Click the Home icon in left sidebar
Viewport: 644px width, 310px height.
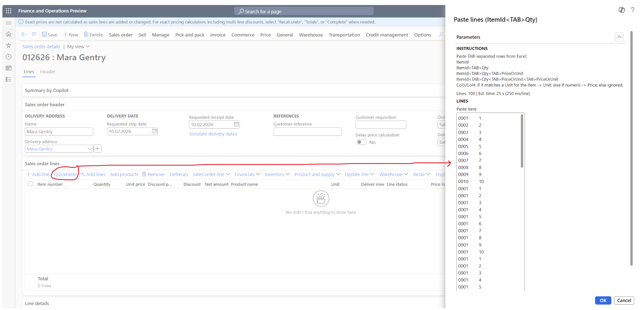coord(9,34)
